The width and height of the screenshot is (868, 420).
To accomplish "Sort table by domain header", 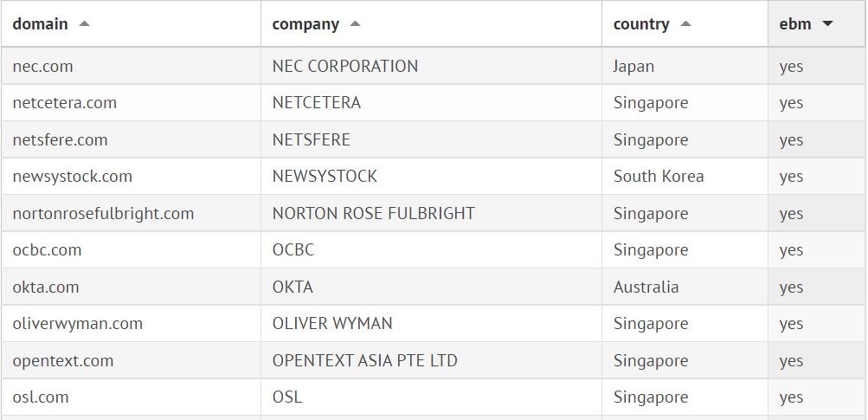I will (x=41, y=24).
